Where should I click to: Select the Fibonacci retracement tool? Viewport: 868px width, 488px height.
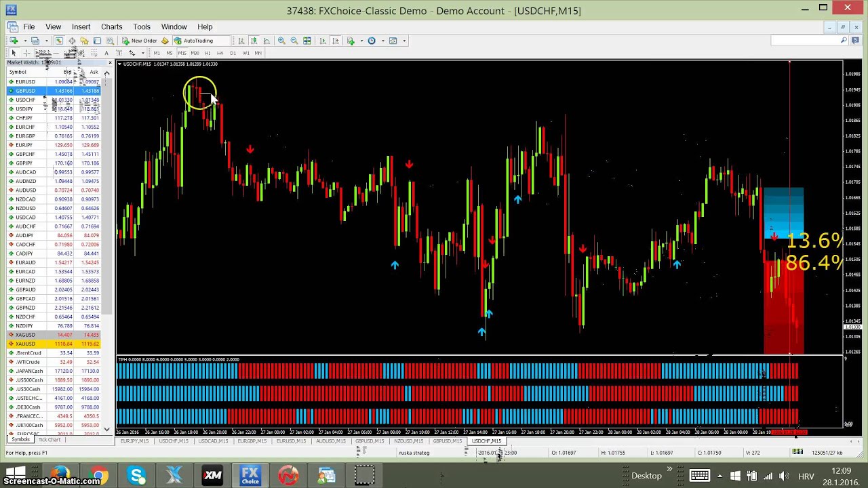point(94,53)
